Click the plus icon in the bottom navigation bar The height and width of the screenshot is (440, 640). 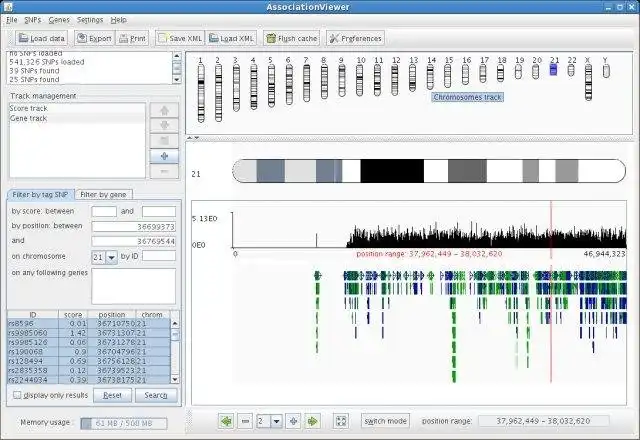pos(293,421)
